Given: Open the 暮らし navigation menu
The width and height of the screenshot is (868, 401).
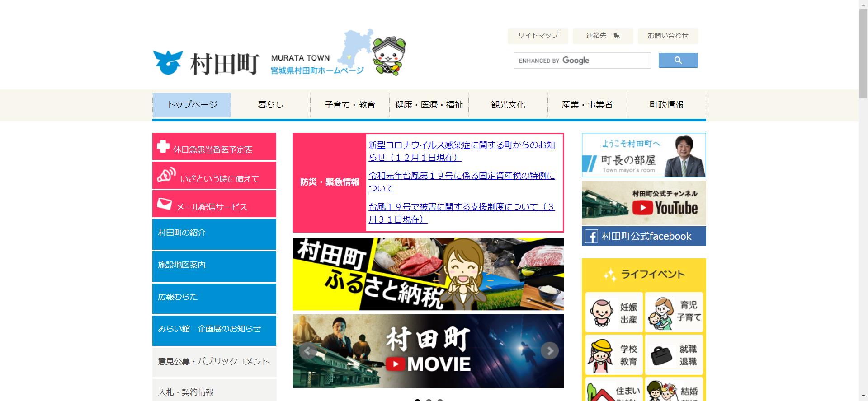Looking at the screenshot, I should (x=270, y=105).
